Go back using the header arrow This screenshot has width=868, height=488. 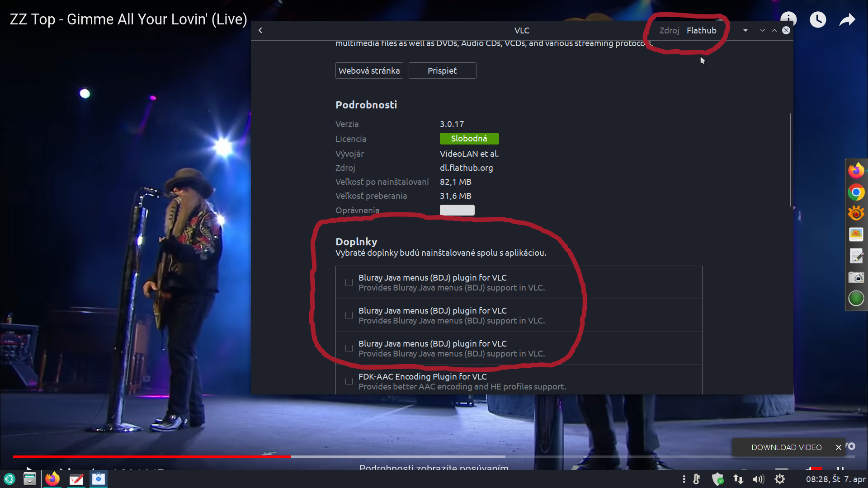click(260, 30)
